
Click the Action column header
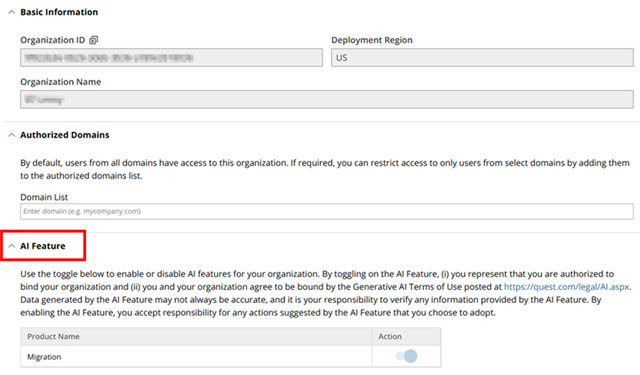pyautogui.click(x=390, y=337)
